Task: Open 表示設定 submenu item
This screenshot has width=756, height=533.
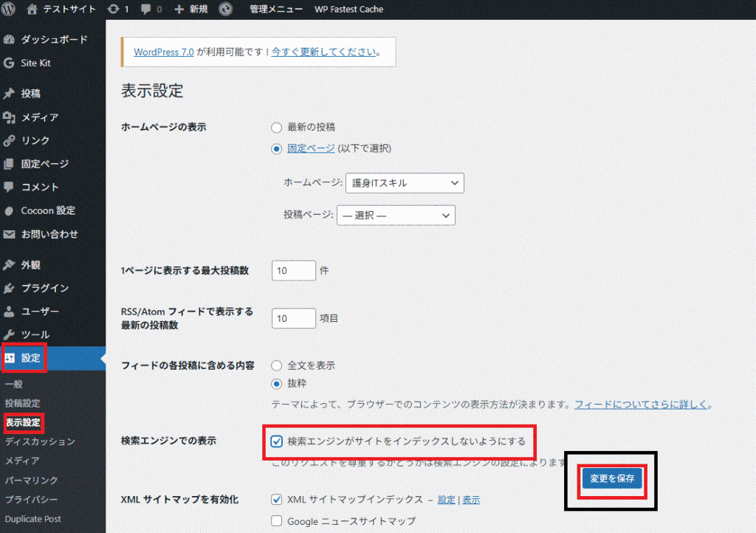Action: coord(23,423)
